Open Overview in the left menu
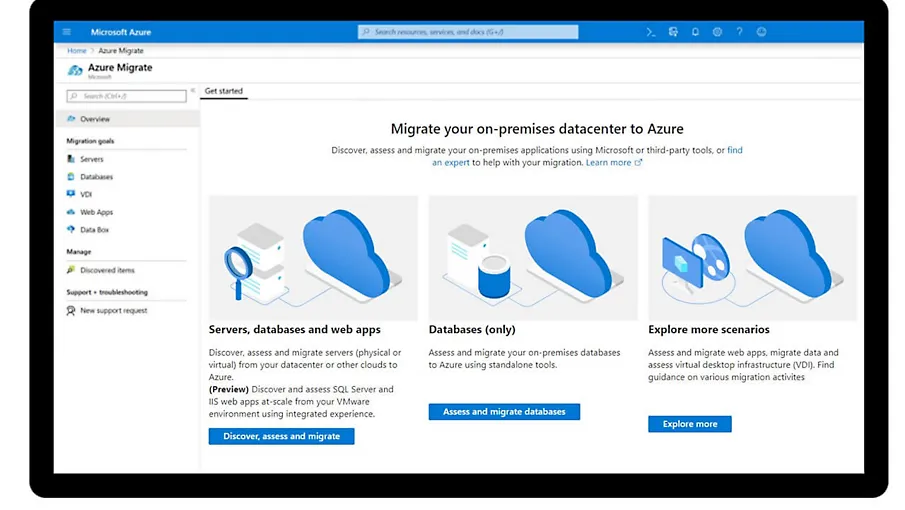This screenshot has width=905, height=510. pos(128,119)
